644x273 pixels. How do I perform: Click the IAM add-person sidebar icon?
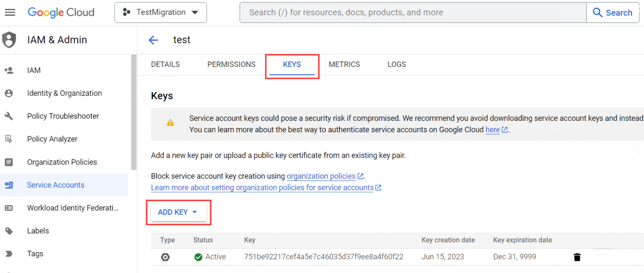(9, 70)
